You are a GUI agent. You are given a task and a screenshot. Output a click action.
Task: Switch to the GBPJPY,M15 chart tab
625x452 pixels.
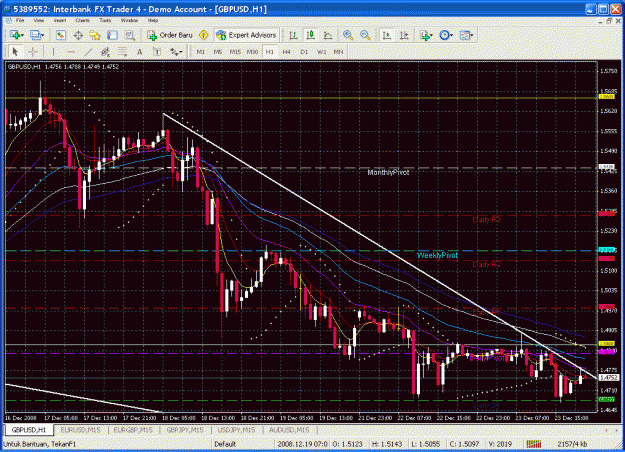point(185,430)
